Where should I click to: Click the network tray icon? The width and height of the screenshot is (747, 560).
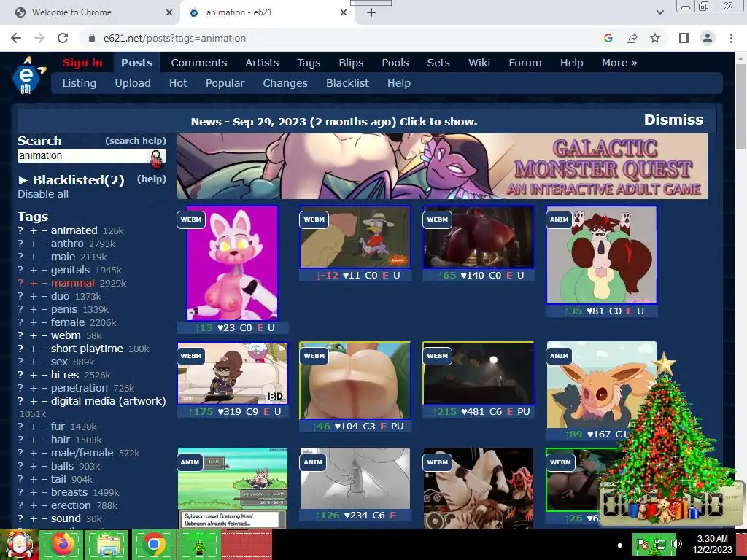659,544
